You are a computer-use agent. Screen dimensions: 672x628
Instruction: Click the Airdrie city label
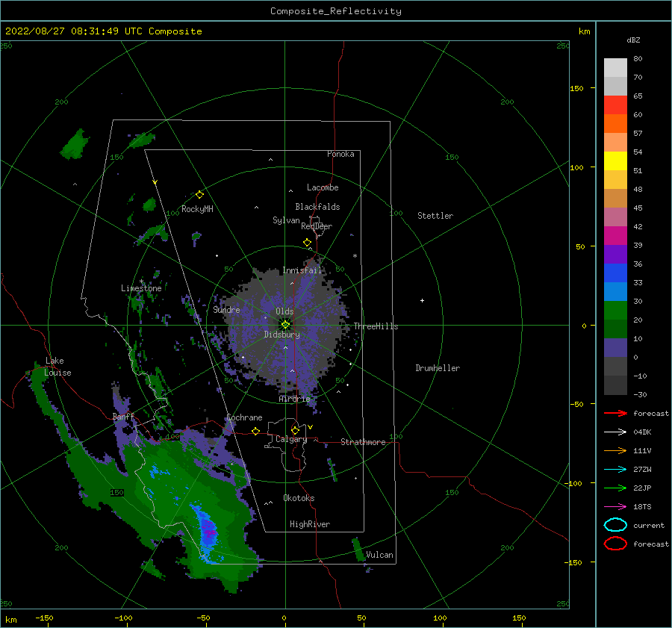pyautogui.click(x=294, y=399)
